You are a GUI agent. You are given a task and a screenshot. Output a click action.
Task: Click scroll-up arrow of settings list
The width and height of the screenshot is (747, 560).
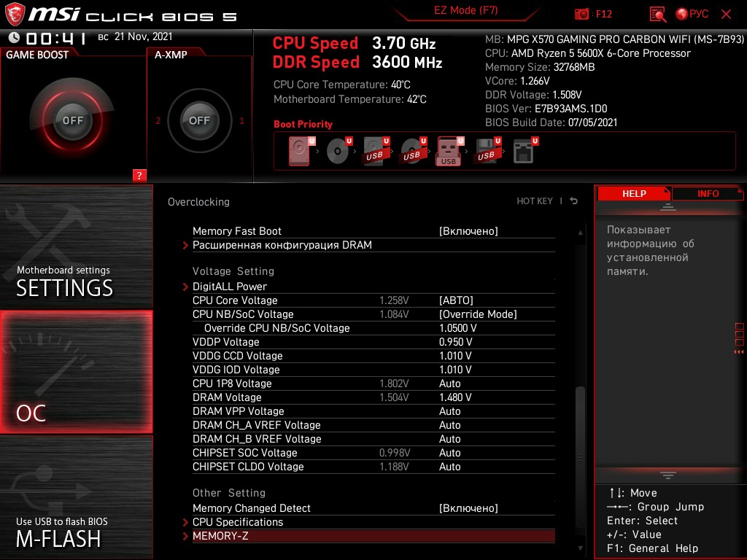point(580,233)
